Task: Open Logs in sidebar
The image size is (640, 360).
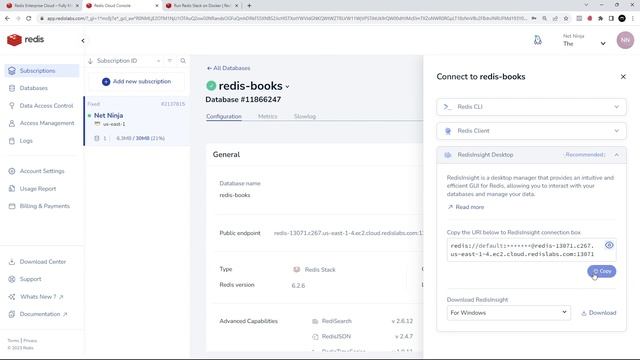Action: pos(21,141)
